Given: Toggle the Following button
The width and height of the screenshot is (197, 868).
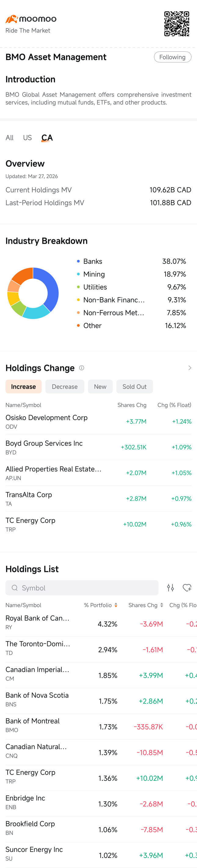Looking at the screenshot, I should [x=173, y=57].
